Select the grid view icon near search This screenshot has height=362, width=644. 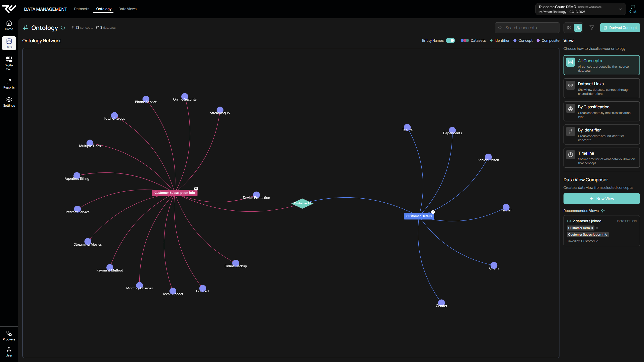(x=569, y=28)
